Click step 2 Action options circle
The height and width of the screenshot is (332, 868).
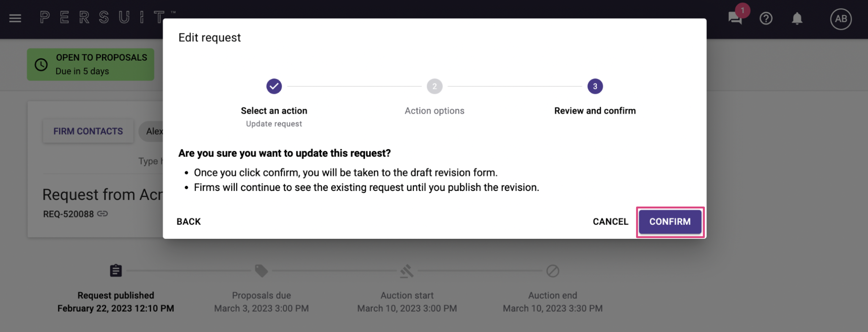[x=434, y=86]
